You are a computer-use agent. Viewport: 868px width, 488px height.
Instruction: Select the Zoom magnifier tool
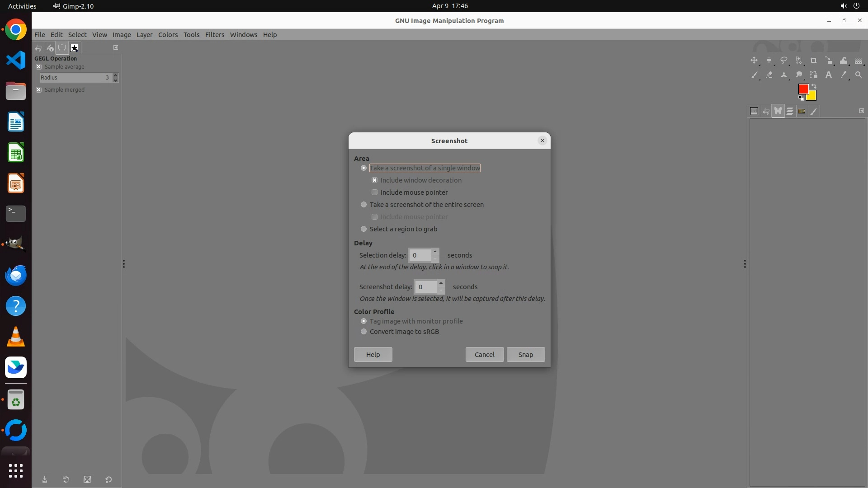859,75
